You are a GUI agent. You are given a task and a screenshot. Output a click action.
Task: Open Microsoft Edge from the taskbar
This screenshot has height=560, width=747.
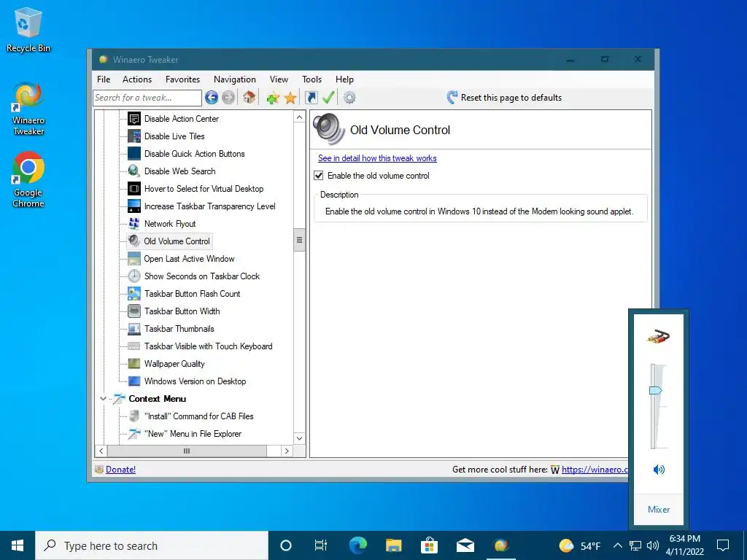357,545
